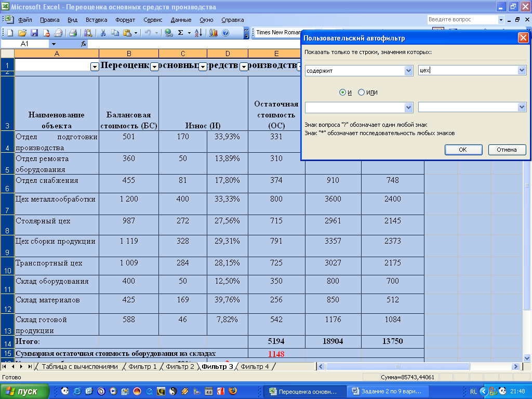Switch to the "Фильтр 1" sheet tab
The width and height of the screenshot is (532, 399).
[142, 367]
